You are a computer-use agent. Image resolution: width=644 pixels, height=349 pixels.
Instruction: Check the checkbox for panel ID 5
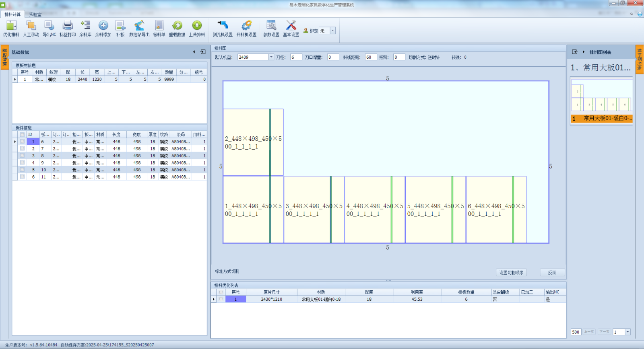[x=23, y=170]
